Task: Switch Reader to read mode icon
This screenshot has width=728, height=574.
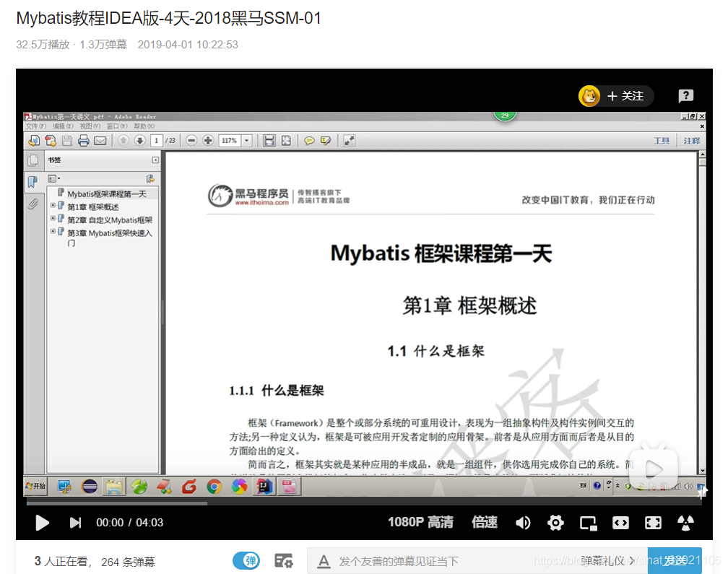Action: [349, 141]
